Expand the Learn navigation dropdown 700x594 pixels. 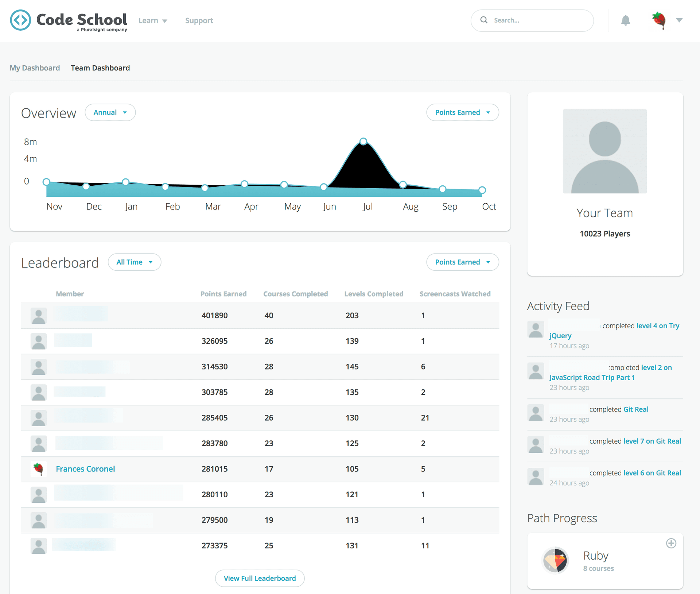click(x=152, y=20)
